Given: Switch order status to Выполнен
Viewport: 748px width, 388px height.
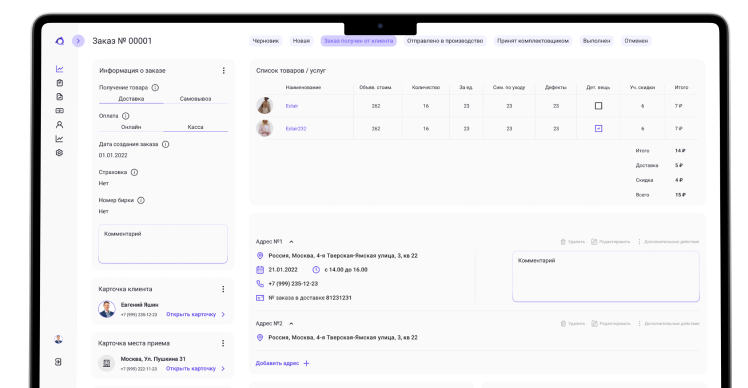Looking at the screenshot, I should point(596,41).
